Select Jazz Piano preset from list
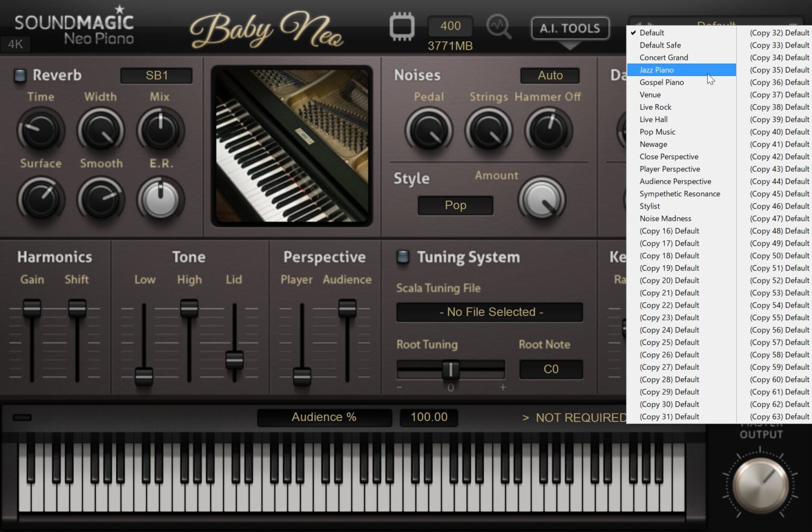The width and height of the screenshot is (812, 532). pos(657,70)
